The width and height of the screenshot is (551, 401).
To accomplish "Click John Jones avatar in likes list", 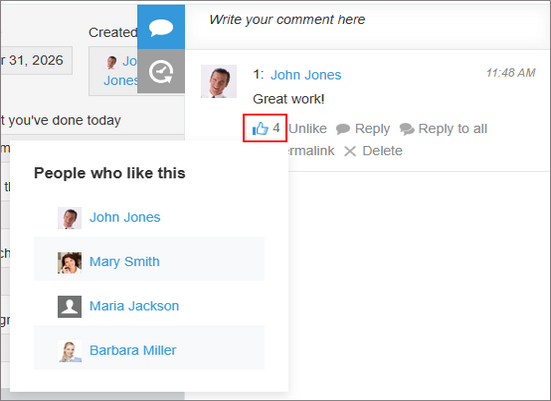I will tap(70, 218).
